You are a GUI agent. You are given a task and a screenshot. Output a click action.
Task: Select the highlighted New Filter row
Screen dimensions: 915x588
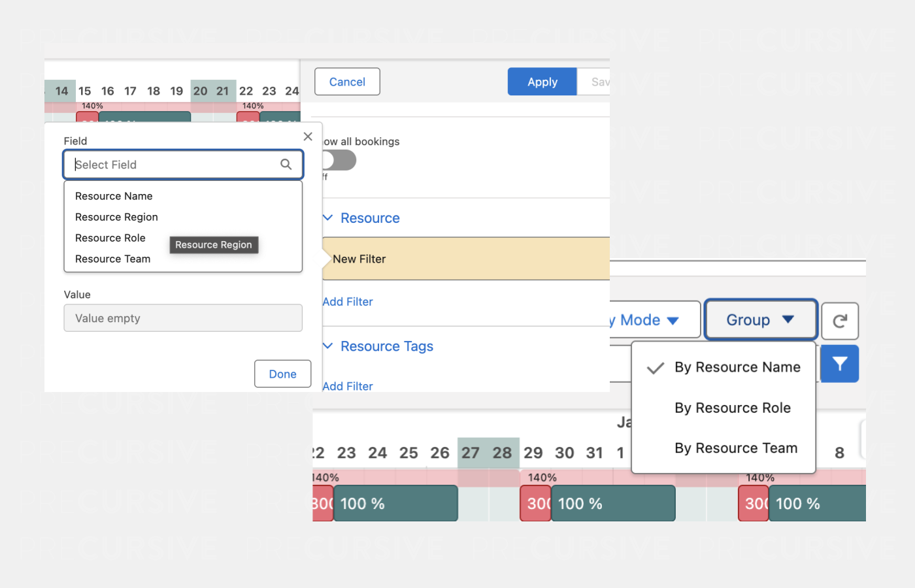click(465, 259)
